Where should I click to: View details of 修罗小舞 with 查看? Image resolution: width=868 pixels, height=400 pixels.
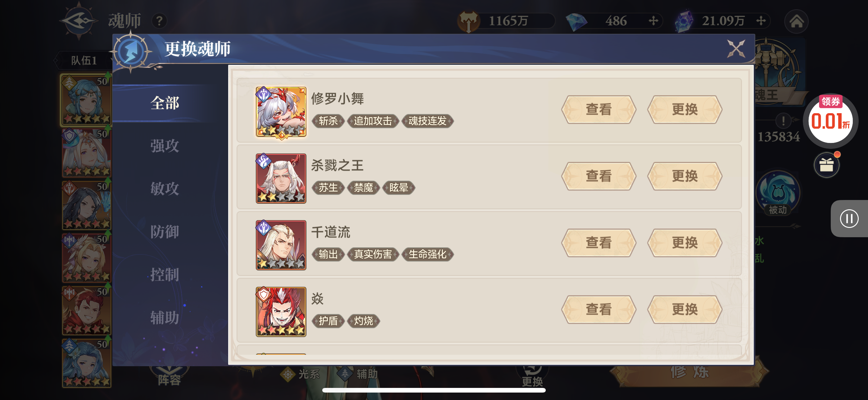click(x=599, y=109)
